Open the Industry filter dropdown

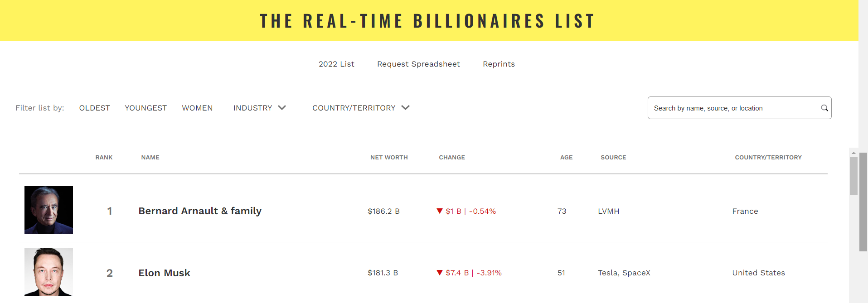pyautogui.click(x=253, y=108)
